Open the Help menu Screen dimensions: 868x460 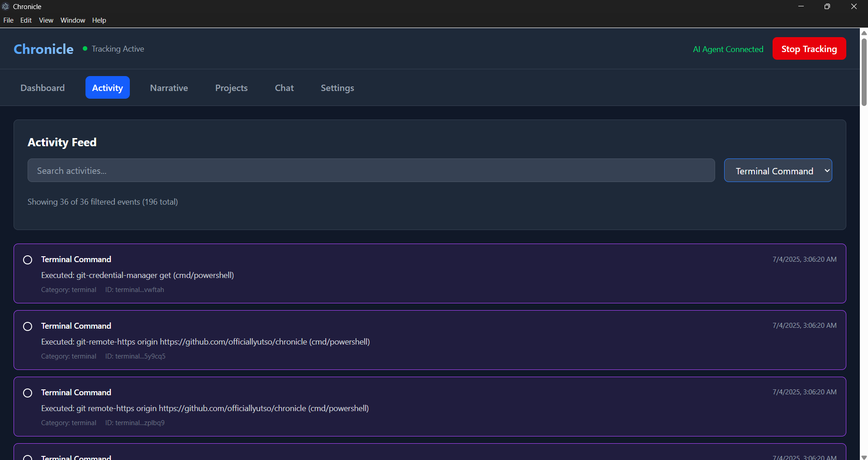coord(99,20)
